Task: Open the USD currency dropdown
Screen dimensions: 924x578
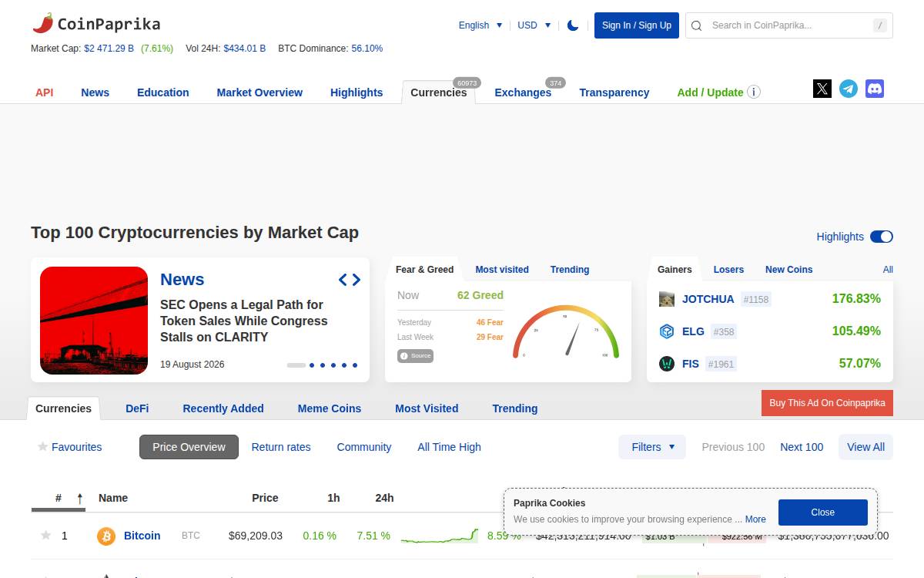Action: click(534, 25)
